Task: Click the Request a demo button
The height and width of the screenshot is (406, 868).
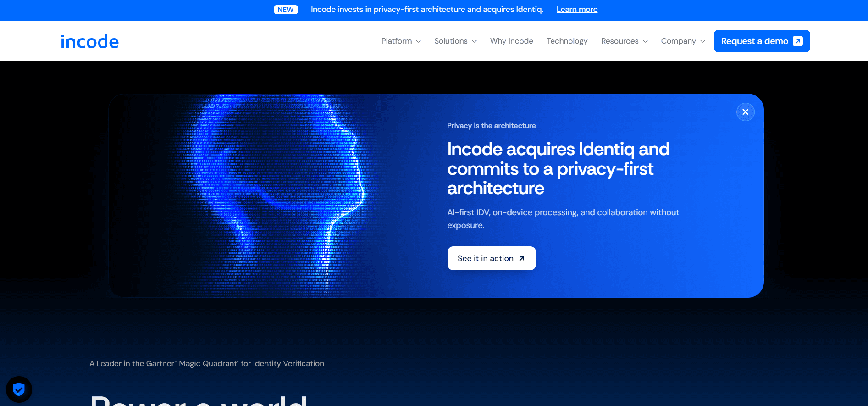Action: pos(762,41)
